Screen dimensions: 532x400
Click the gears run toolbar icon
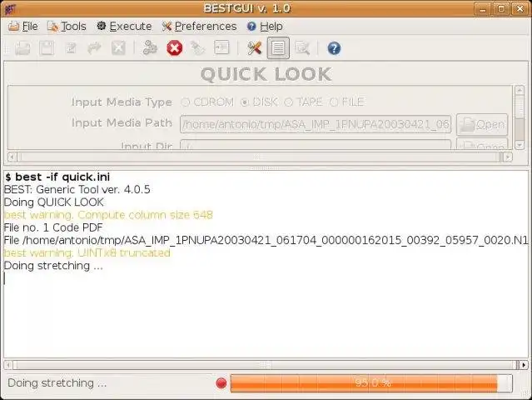(150, 48)
